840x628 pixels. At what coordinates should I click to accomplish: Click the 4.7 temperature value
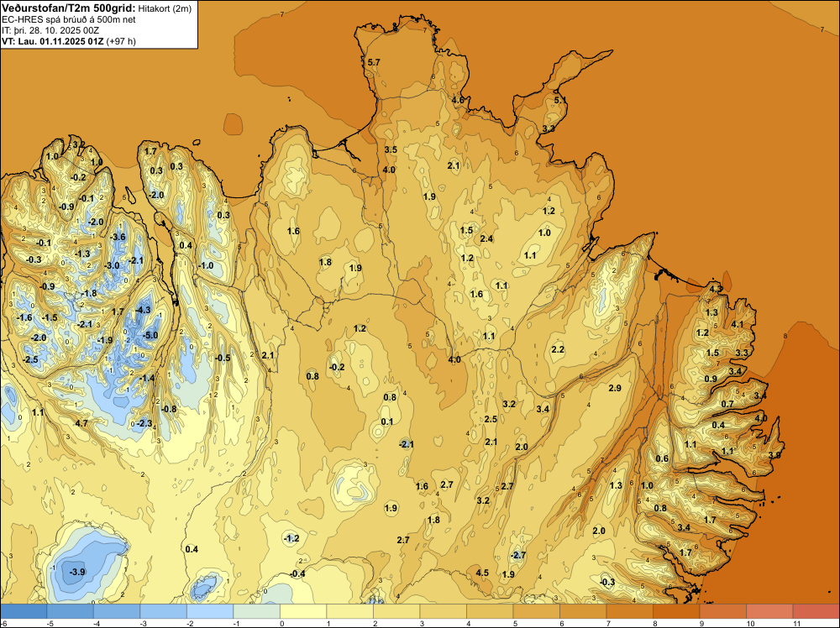[81, 423]
